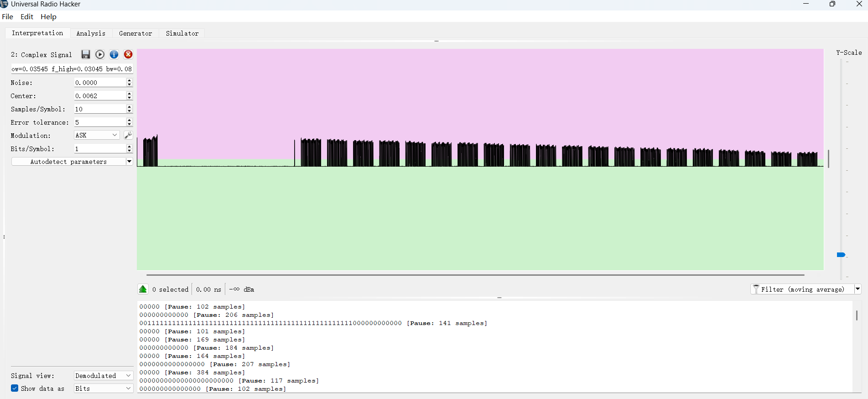Toggle the Show data as checkbox
Viewport: 868px width, 399px height.
[15, 388]
